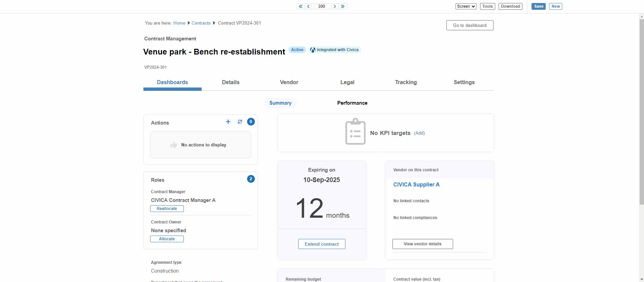The width and height of the screenshot is (644, 282).
Task: Reallocate the Contract Manager
Action: point(167,209)
